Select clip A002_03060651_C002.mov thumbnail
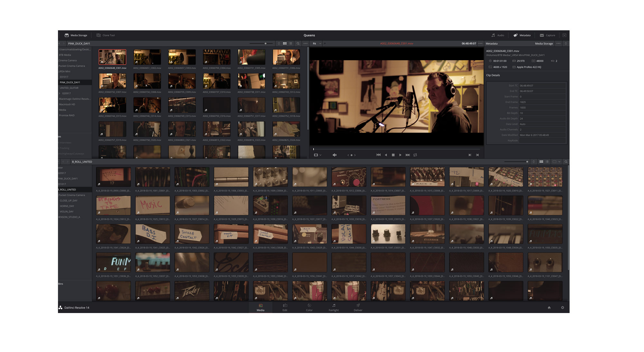 pyautogui.click(x=147, y=57)
